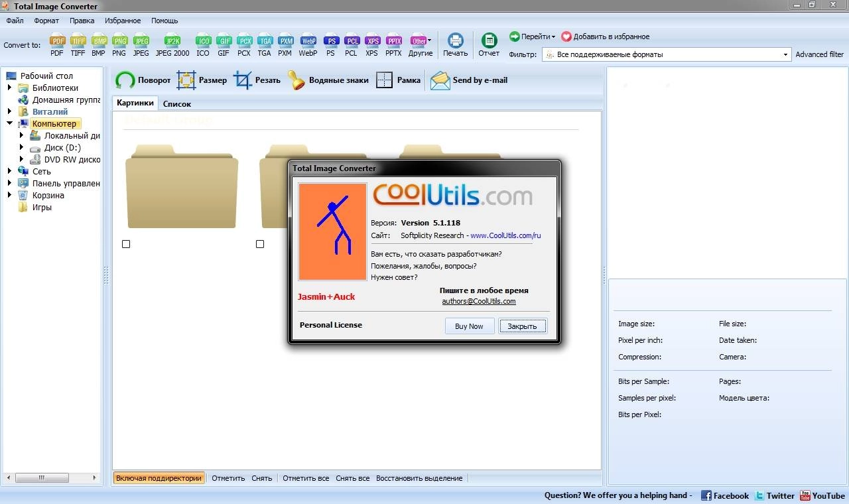Convert to GIF format

click(x=224, y=45)
